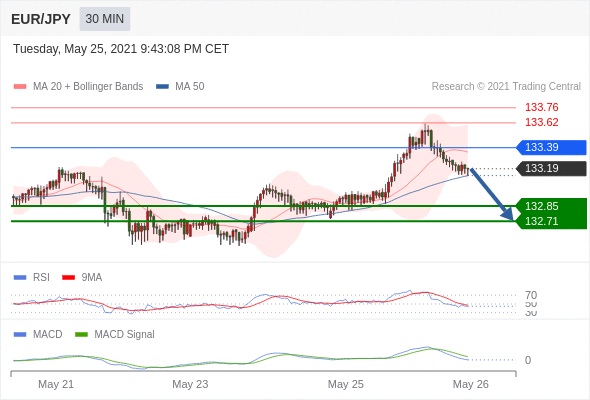Image resolution: width=590 pixels, height=400 pixels.
Task: Click the MACD blue legend swatch
Action: click(x=20, y=335)
